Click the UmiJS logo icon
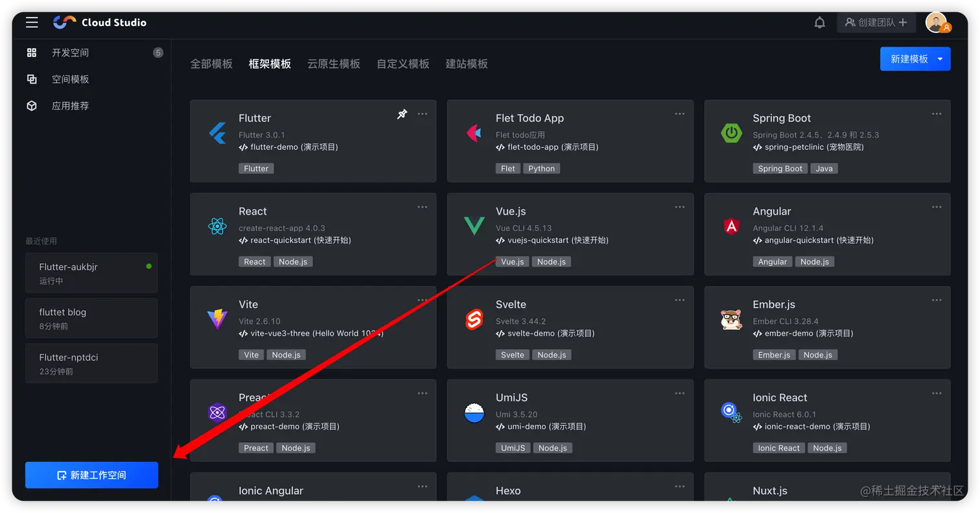Viewport: 980px width, 513px height. 474,412
